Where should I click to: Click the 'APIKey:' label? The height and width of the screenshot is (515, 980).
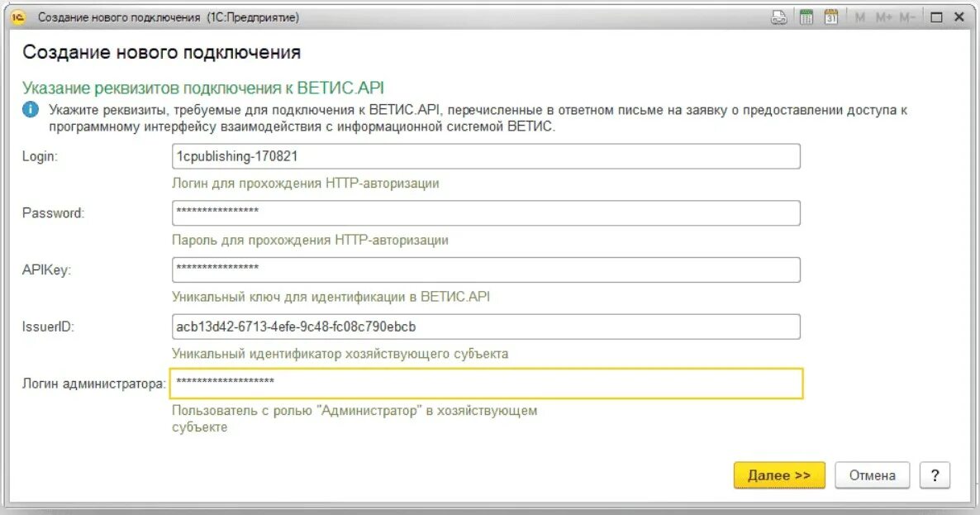pos(47,270)
